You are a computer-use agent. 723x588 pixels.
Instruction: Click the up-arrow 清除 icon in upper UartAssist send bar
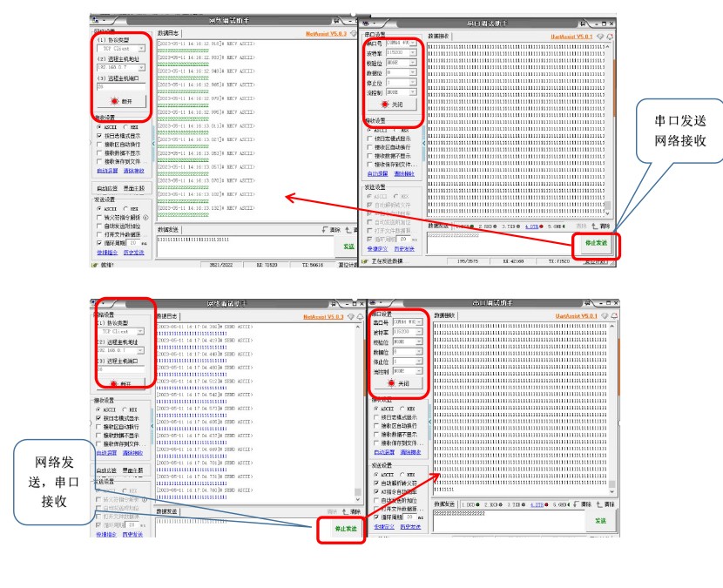(595, 226)
